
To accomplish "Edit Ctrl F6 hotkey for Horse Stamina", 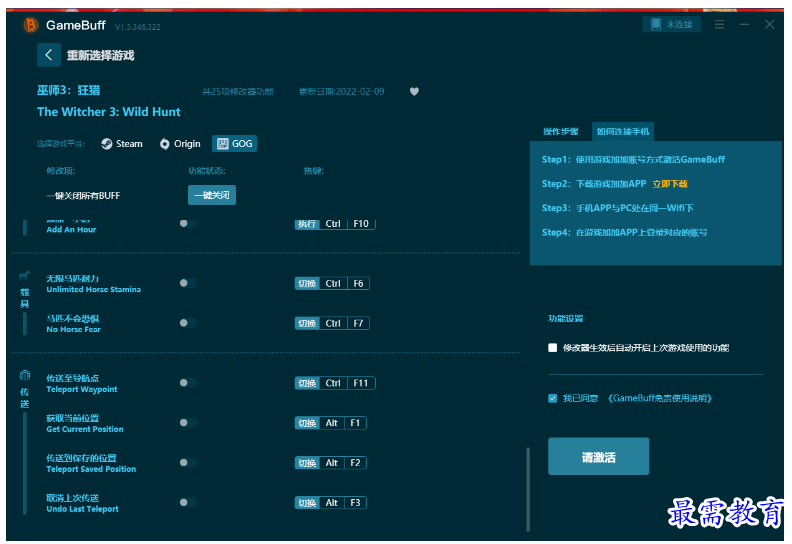I will [332, 283].
